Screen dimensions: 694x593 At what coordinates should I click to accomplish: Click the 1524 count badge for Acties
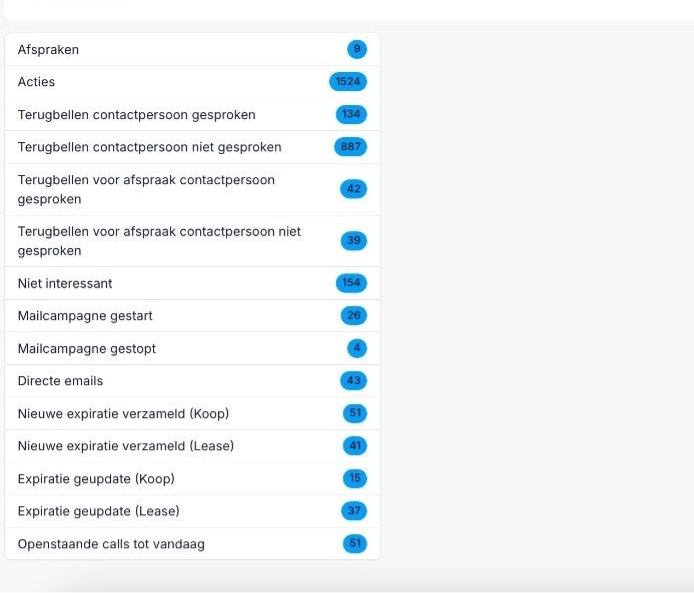click(x=348, y=82)
